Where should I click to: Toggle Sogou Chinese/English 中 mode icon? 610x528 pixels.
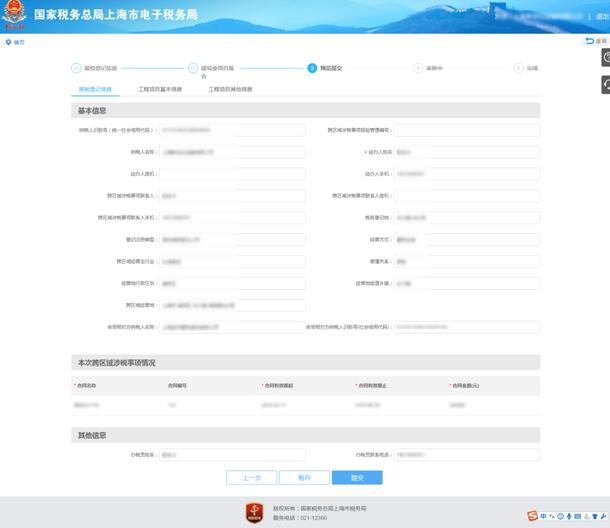pyautogui.click(x=543, y=516)
